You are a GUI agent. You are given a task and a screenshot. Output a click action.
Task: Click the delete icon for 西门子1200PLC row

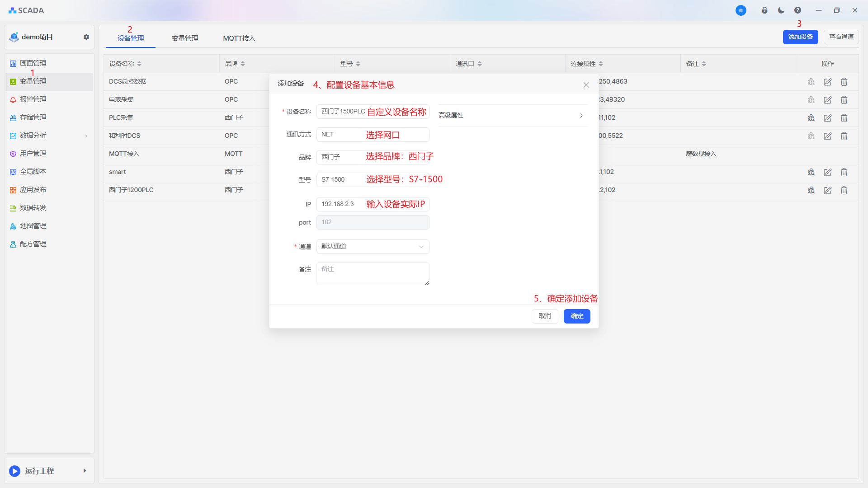[x=844, y=190]
